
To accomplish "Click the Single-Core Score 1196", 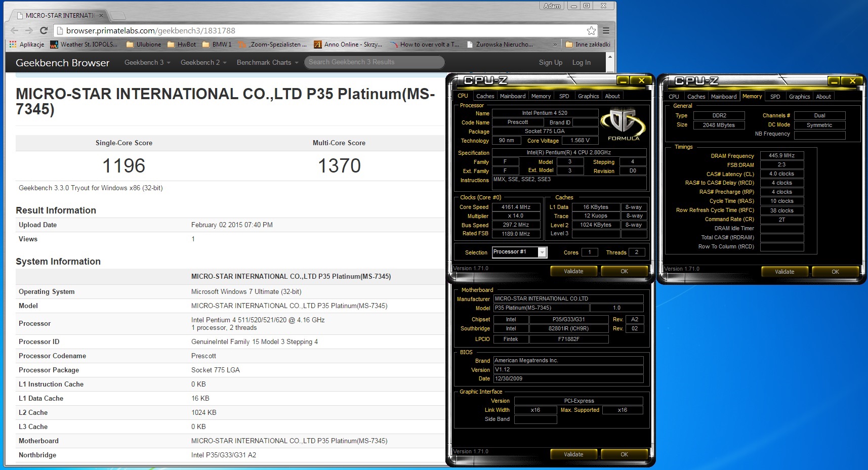I will coord(124,166).
